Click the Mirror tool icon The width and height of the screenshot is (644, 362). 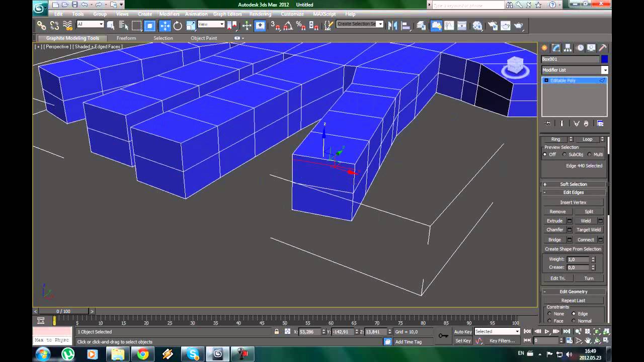click(393, 26)
